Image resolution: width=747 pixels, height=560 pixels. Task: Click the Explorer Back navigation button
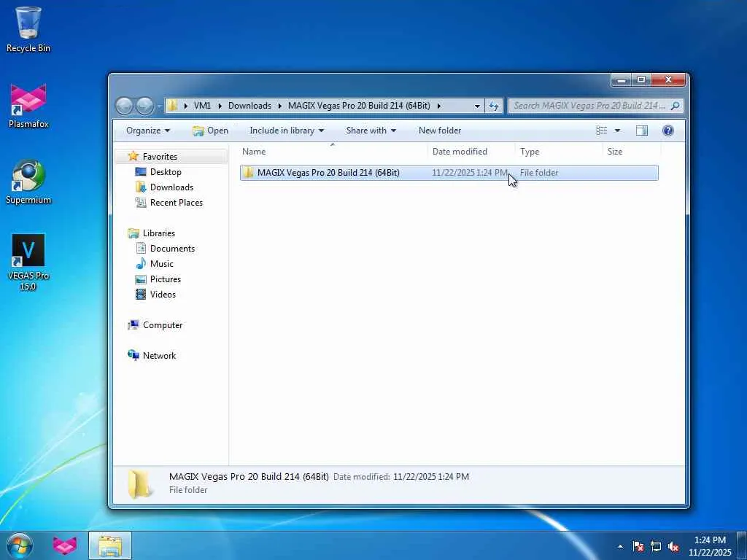124,106
